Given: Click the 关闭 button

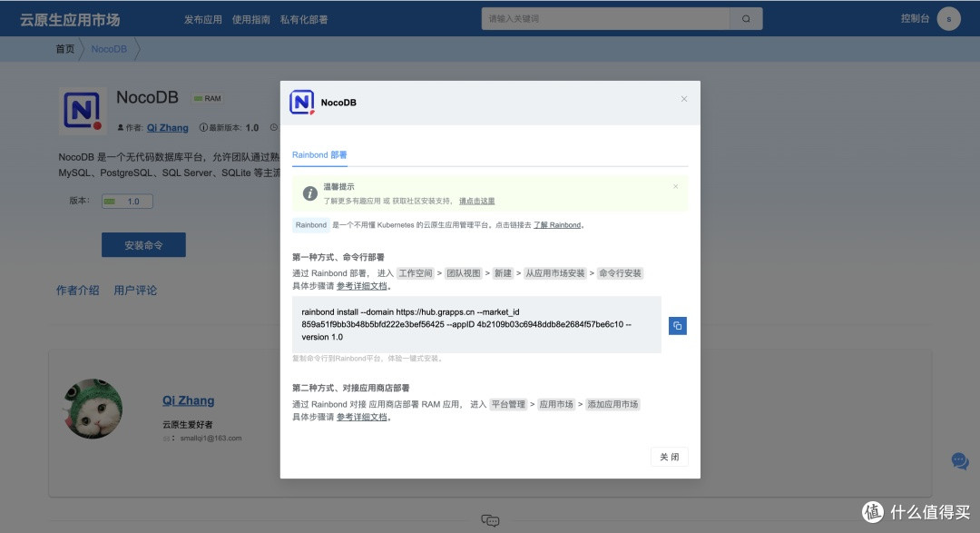Looking at the screenshot, I should (670, 457).
